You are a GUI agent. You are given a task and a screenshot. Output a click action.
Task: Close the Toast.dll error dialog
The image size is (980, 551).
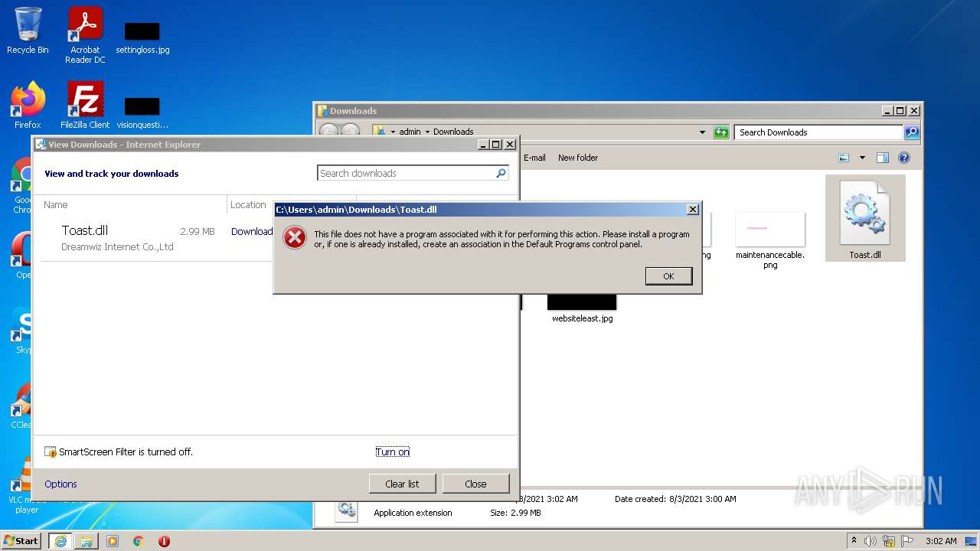692,210
